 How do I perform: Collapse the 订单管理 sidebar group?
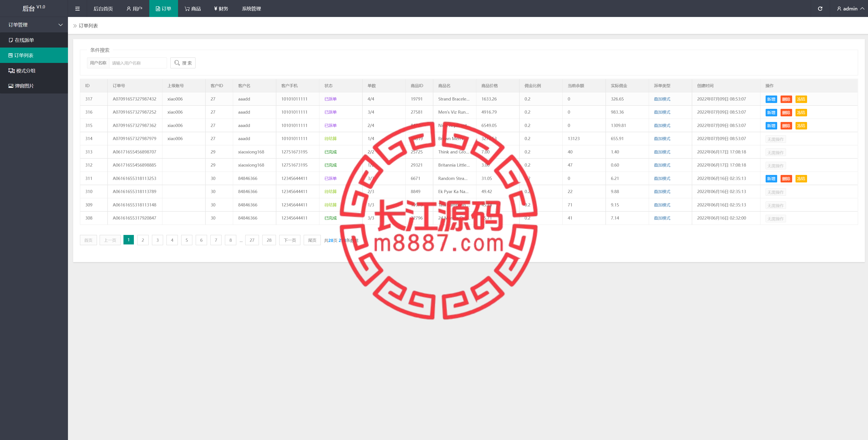tap(34, 25)
